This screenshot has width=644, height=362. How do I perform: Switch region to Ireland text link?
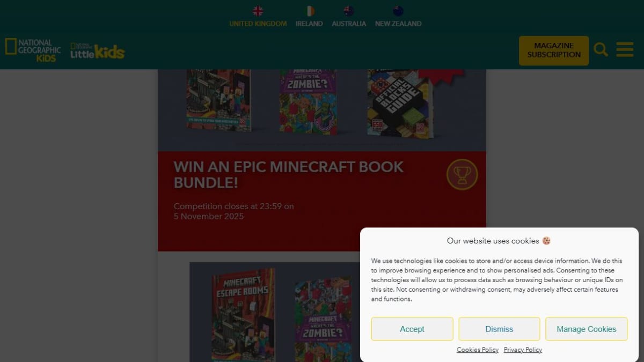(309, 24)
